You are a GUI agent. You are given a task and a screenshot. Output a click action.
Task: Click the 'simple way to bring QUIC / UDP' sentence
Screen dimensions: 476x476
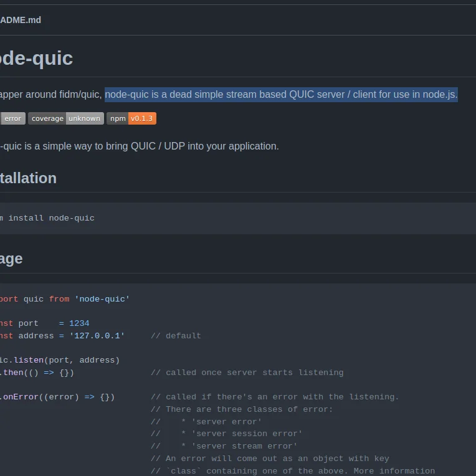140,146
